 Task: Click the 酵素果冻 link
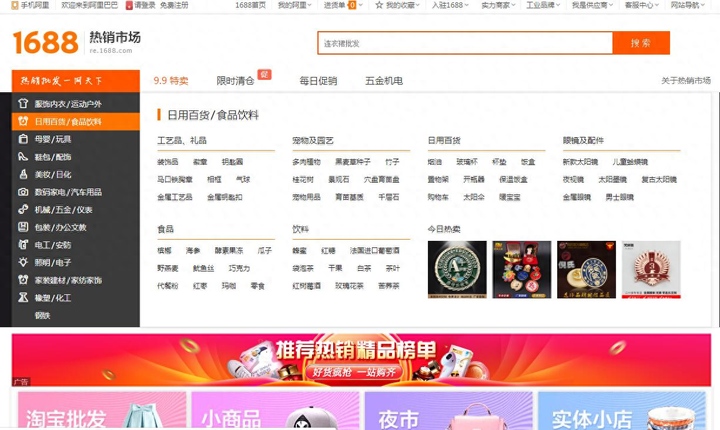pos(229,250)
